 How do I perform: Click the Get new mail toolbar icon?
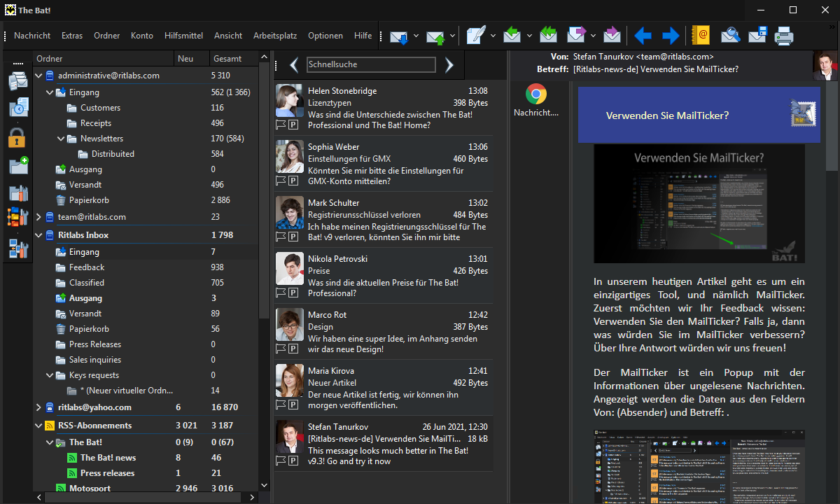pyautogui.click(x=399, y=36)
